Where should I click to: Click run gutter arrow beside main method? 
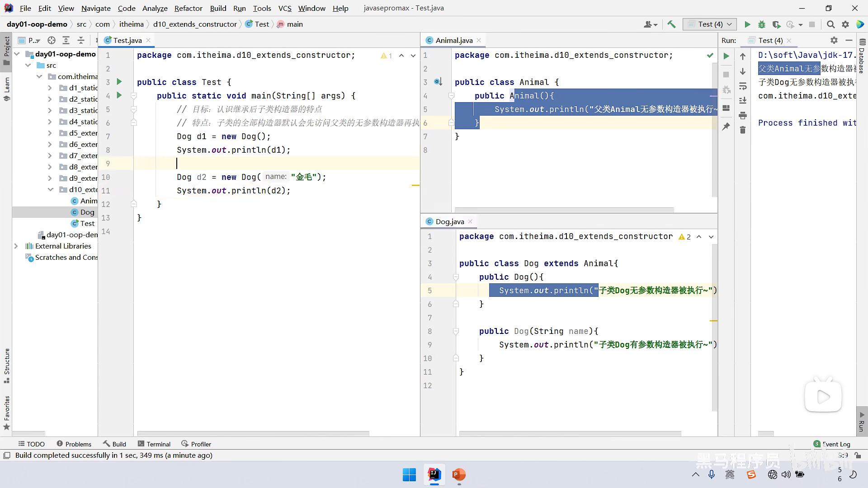pyautogui.click(x=119, y=95)
